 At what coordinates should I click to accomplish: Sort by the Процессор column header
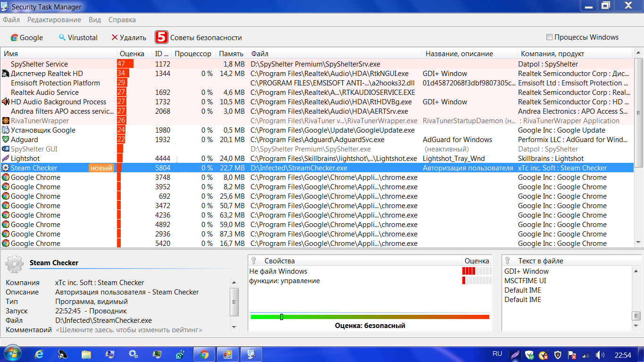point(193,54)
